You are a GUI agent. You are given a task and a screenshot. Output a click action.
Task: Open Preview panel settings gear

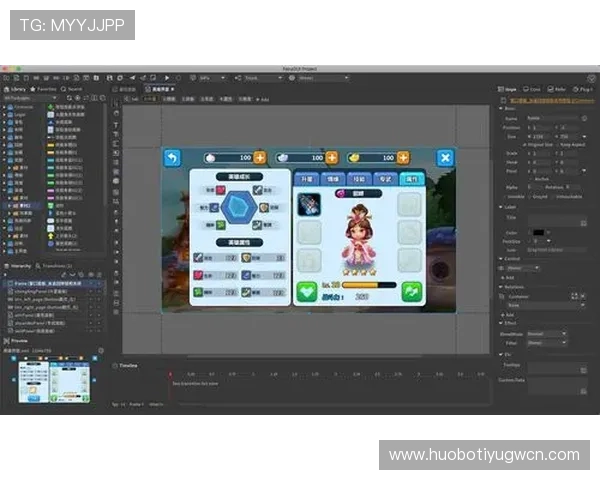(101, 350)
